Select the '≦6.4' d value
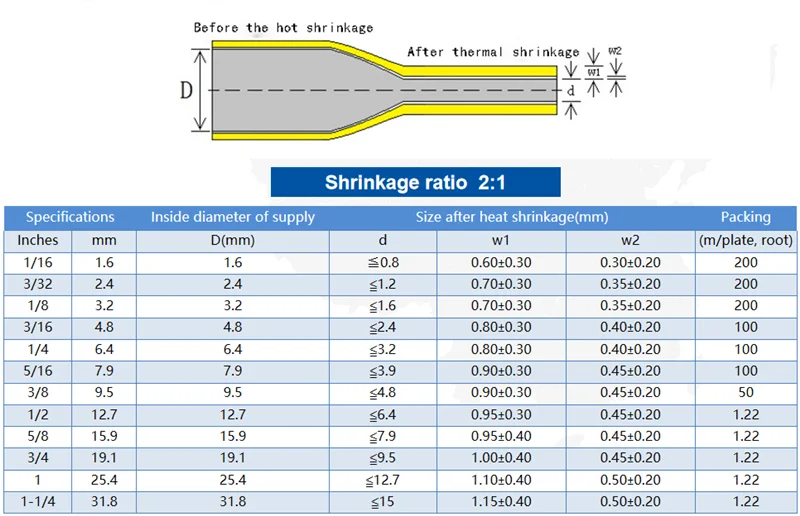Viewport: 800px width, 516px height. (x=383, y=414)
